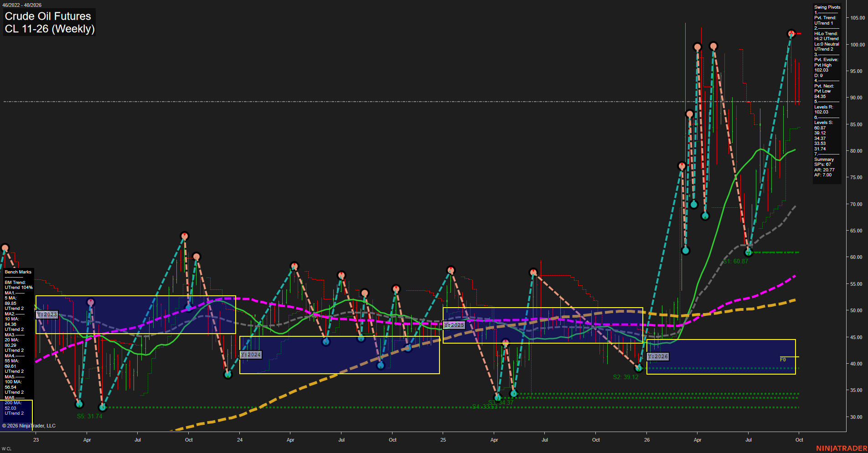868x453 pixels.
Task: Click the W CL interval label
Action: [6, 449]
